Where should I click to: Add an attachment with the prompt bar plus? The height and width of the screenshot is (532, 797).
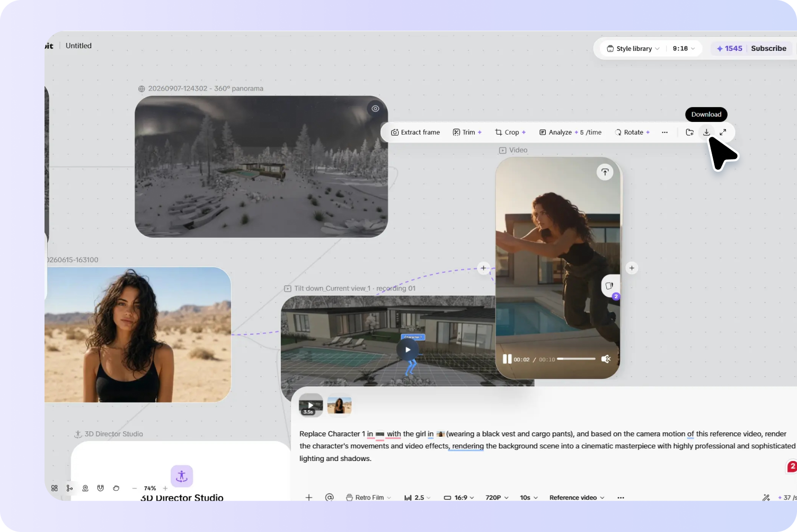click(309, 498)
